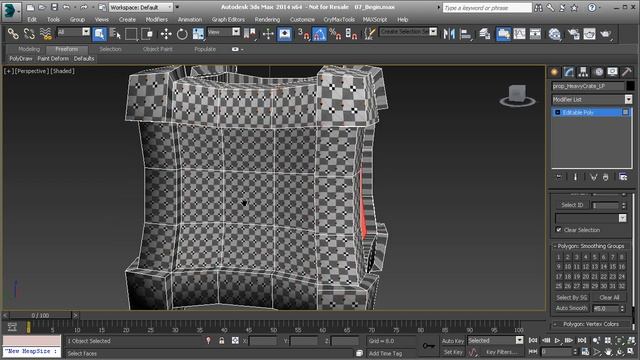Open the Manage Layers icon
Image resolution: width=640 pixels, height=360 pixels.
tap(485, 34)
